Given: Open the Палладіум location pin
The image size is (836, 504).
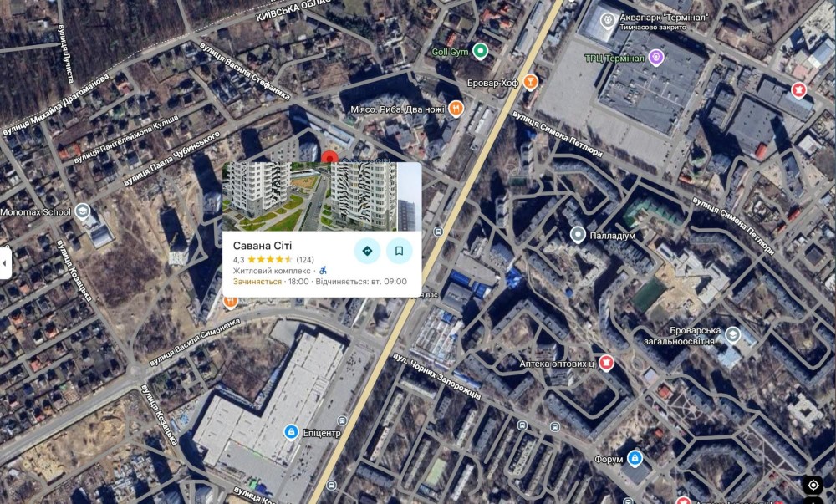Looking at the screenshot, I should (x=578, y=234).
